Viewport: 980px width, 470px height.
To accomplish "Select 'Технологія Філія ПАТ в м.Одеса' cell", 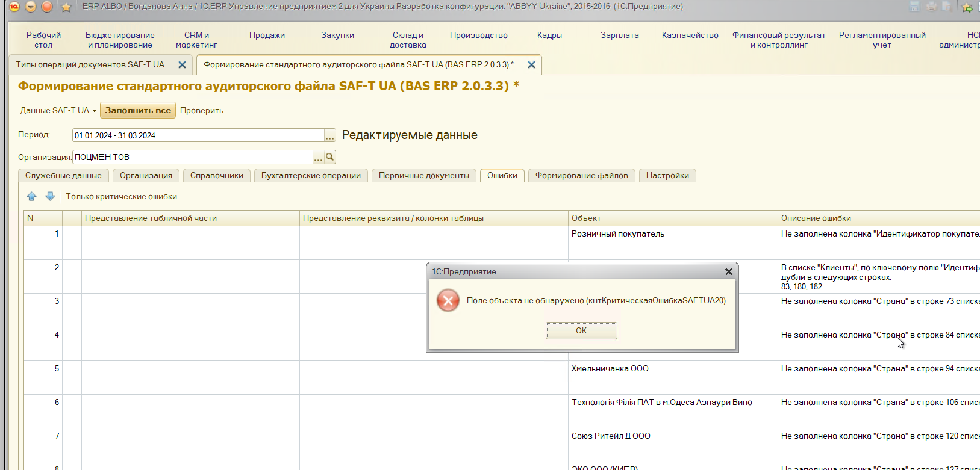I will [x=673, y=411].
